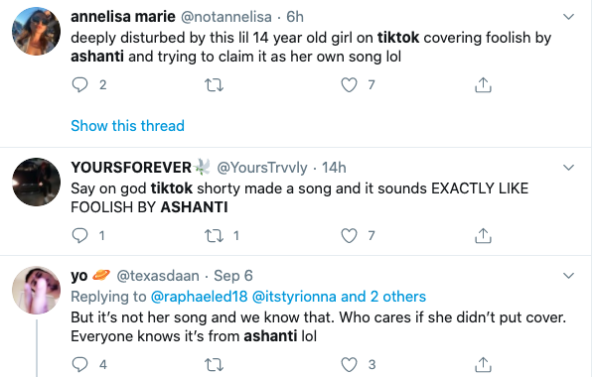
Task: Open YOURSFOREVER's profile avatar
Action: 36,182
